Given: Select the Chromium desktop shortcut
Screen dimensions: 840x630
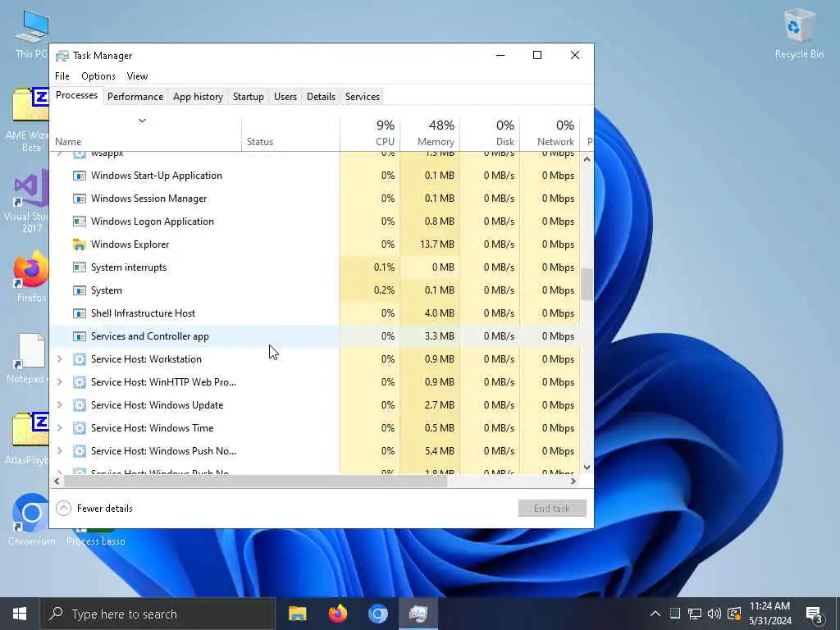Looking at the screenshot, I should [31, 519].
